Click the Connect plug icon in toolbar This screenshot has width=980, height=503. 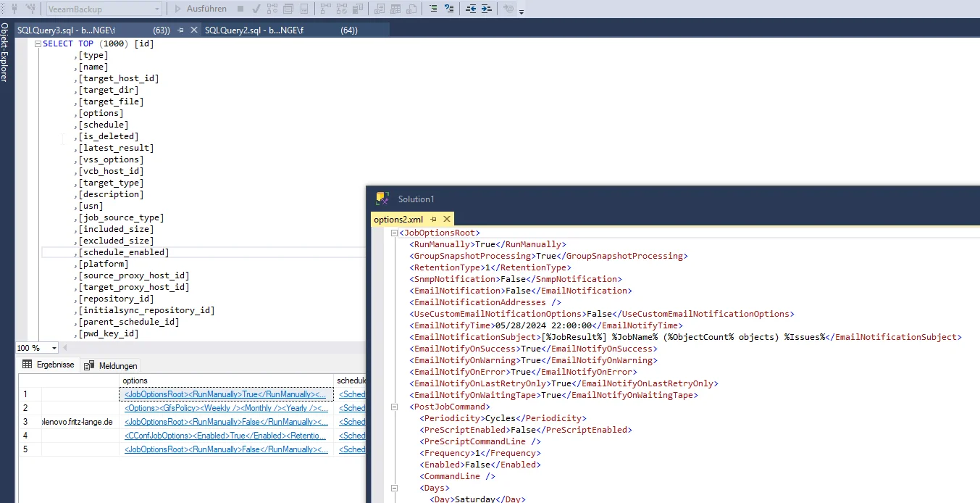(15, 9)
